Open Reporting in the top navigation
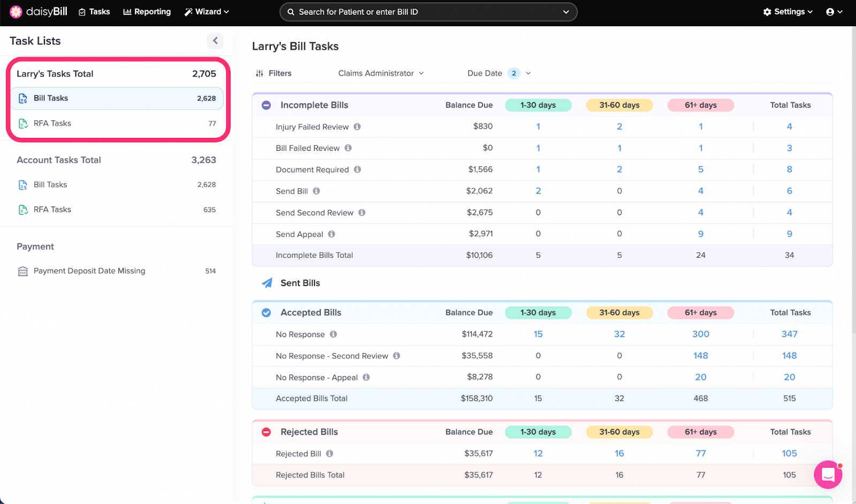 coord(147,12)
